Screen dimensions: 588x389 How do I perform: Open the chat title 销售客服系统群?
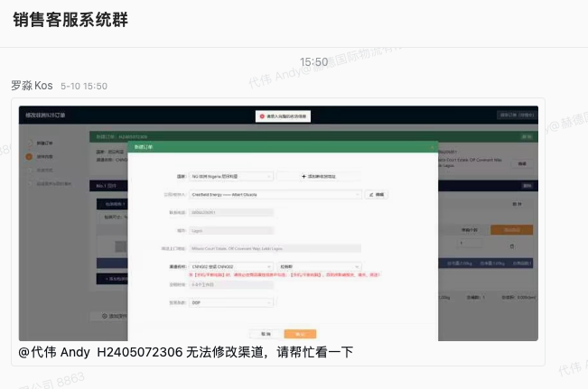tap(70, 19)
